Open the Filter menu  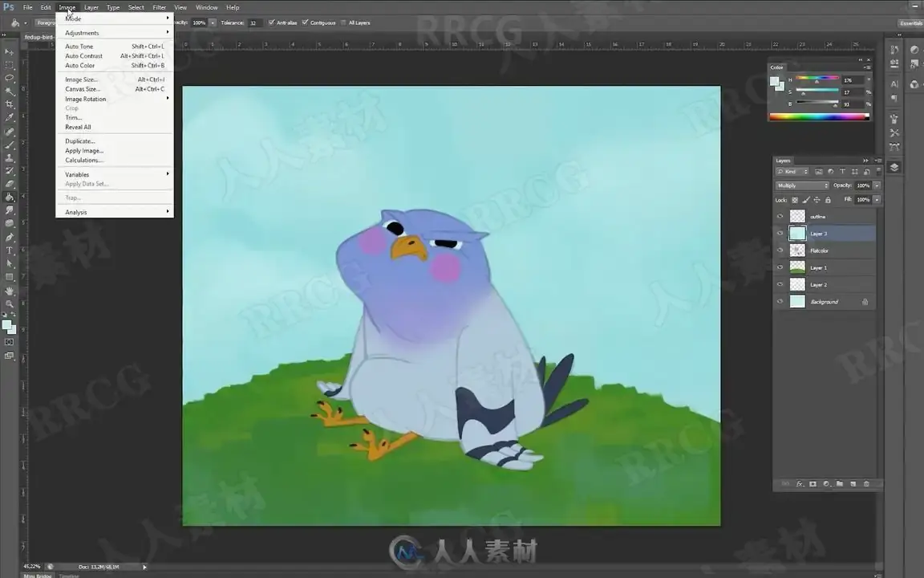[x=159, y=8]
